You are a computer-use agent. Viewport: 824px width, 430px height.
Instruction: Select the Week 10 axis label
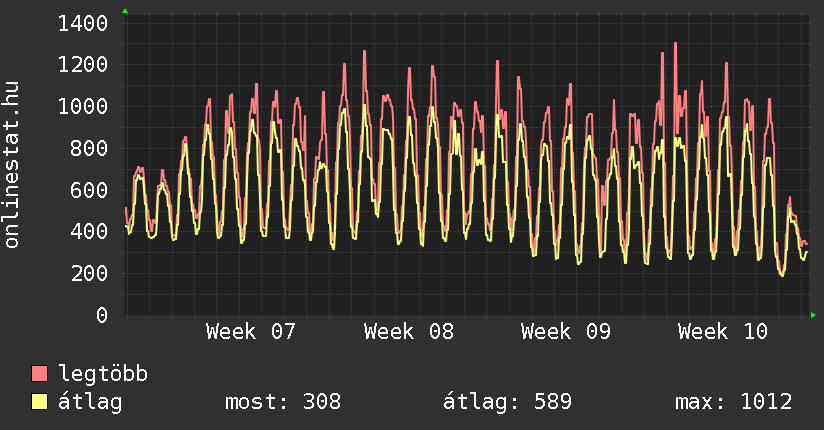[x=722, y=332]
